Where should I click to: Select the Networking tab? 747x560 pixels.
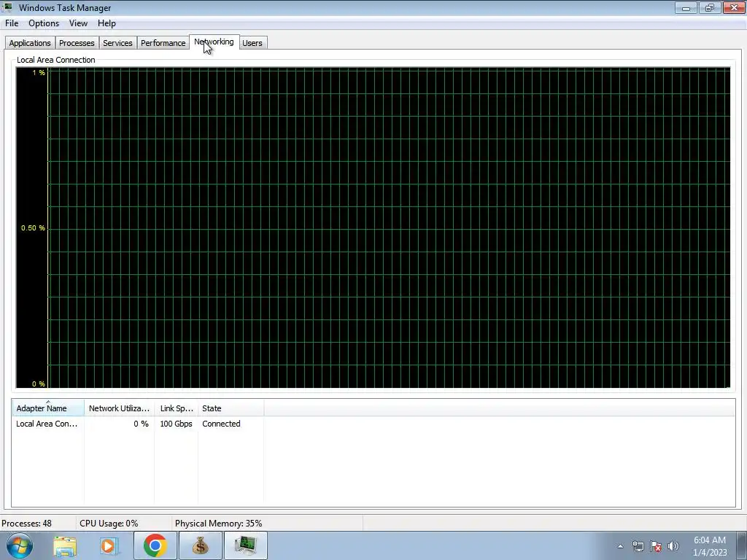click(x=214, y=42)
